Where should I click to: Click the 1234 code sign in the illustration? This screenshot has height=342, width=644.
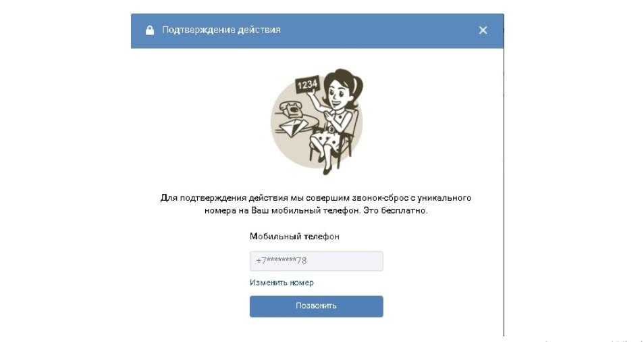pyautogui.click(x=306, y=84)
